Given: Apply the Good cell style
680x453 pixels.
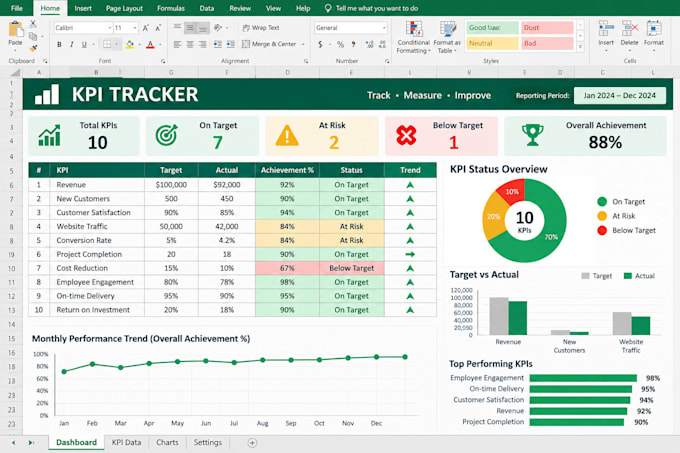Looking at the screenshot, I should 493,28.
